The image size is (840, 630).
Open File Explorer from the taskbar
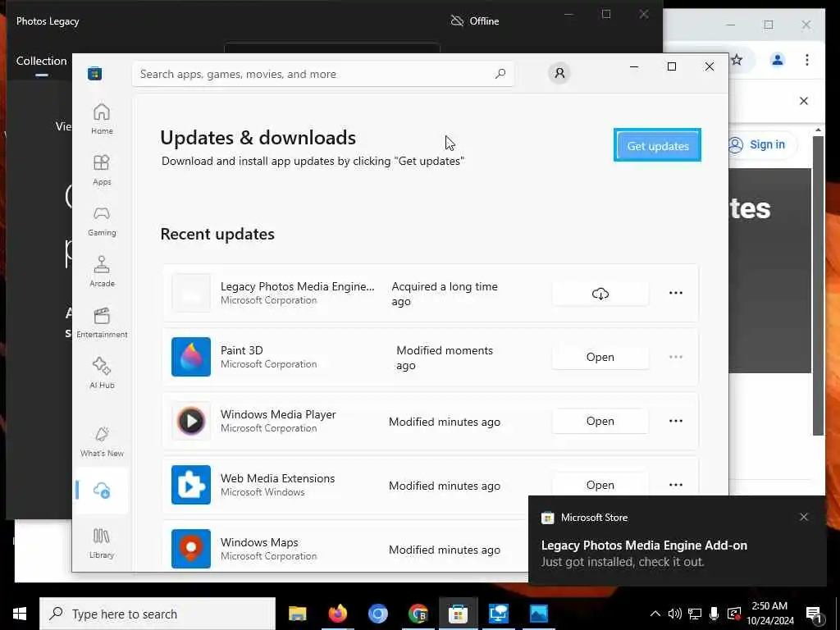click(x=297, y=614)
